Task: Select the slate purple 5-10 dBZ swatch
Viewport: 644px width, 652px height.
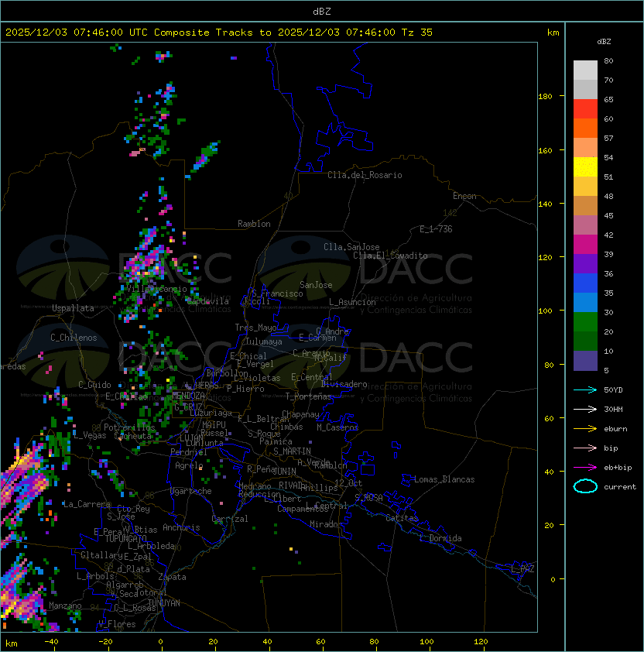Action: pyautogui.click(x=585, y=361)
